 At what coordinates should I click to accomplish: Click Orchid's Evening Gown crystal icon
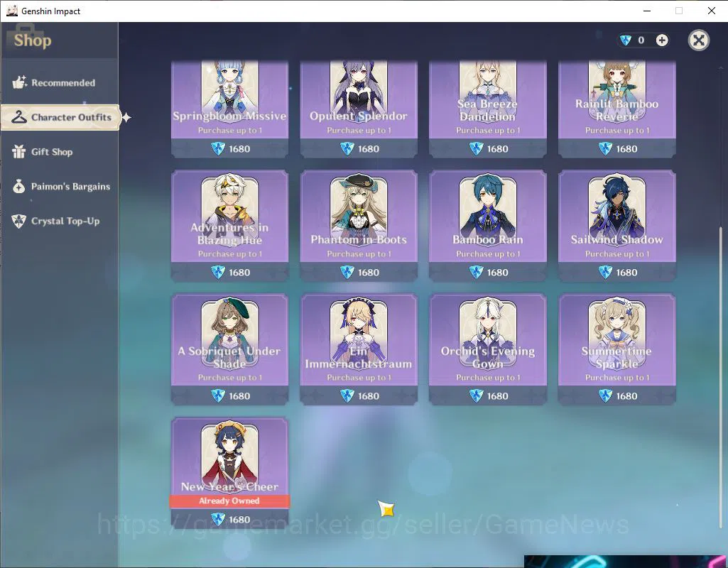[477, 396]
